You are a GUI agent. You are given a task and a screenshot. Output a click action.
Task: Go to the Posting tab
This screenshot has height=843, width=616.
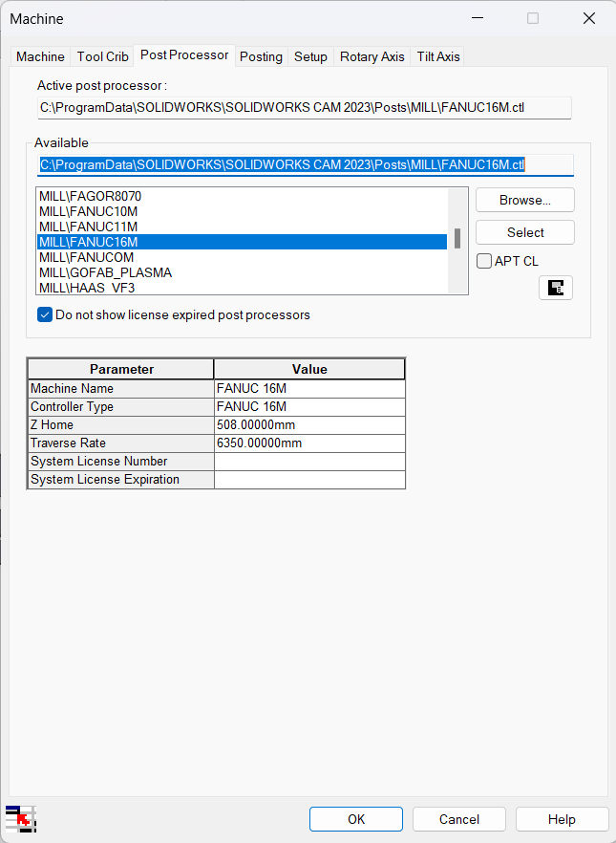pyautogui.click(x=261, y=56)
